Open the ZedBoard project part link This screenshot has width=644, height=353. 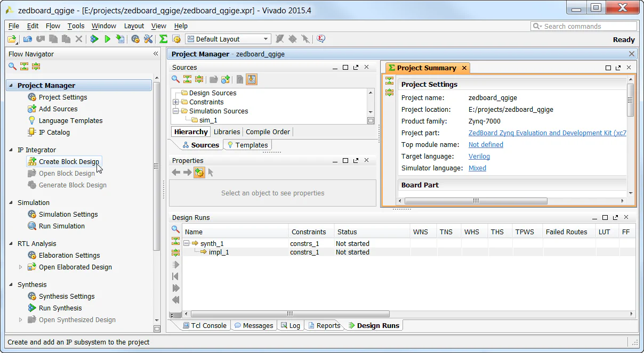click(547, 133)
